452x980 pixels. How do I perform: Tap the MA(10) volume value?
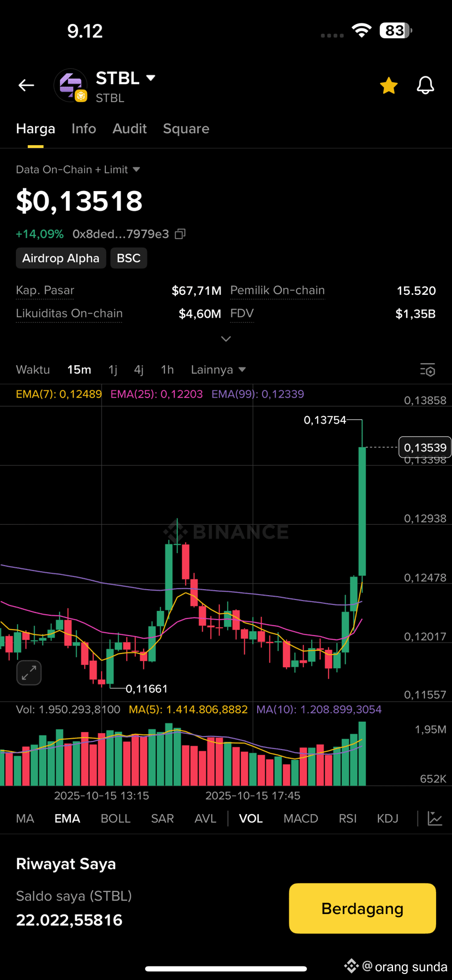[319, 710]
